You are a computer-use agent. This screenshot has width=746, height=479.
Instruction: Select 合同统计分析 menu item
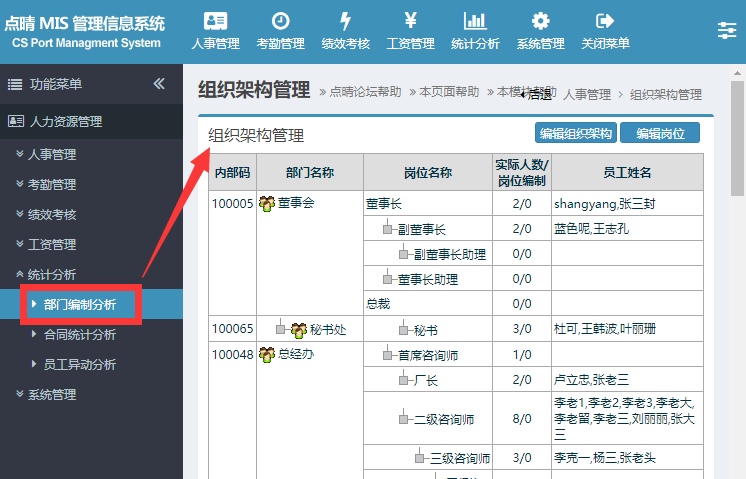tap(79, 335)
